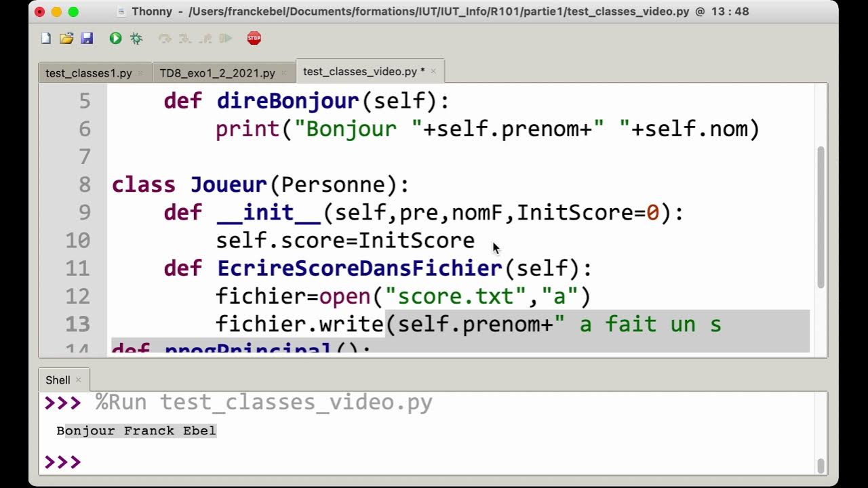Viewport: 868px width, 488px height.
Task: Click 'fichier.write' on line 13
Action: 300,324
